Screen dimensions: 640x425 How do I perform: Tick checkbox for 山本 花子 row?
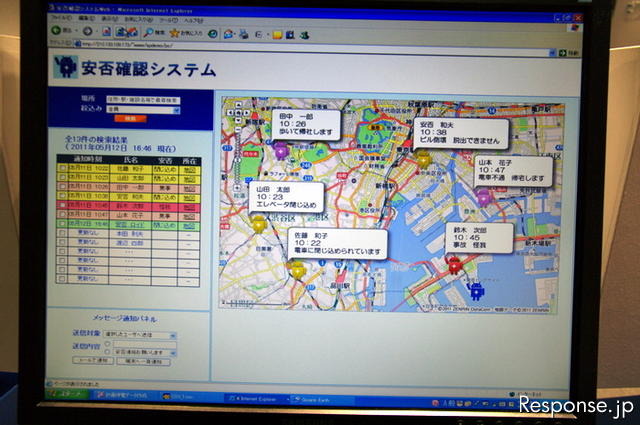(62, 215)
